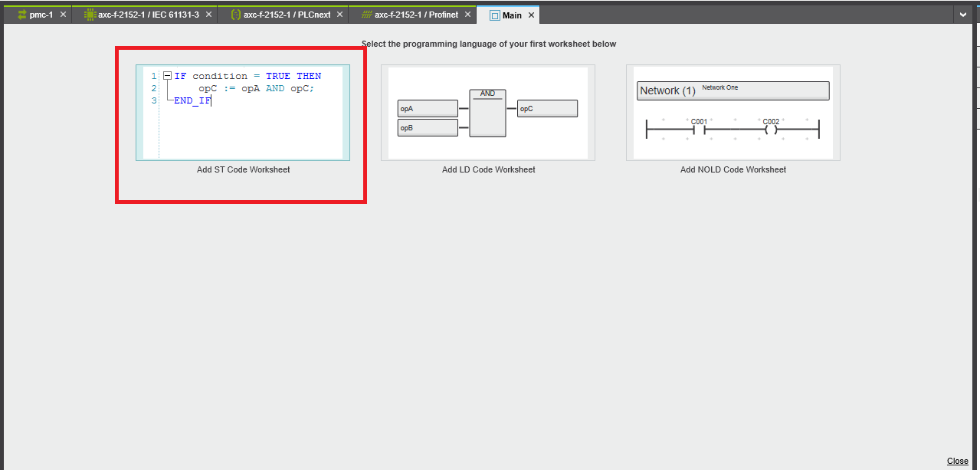Click the Main tab worksheet icon
Screen dimensions: 980x470
point(494,15)
